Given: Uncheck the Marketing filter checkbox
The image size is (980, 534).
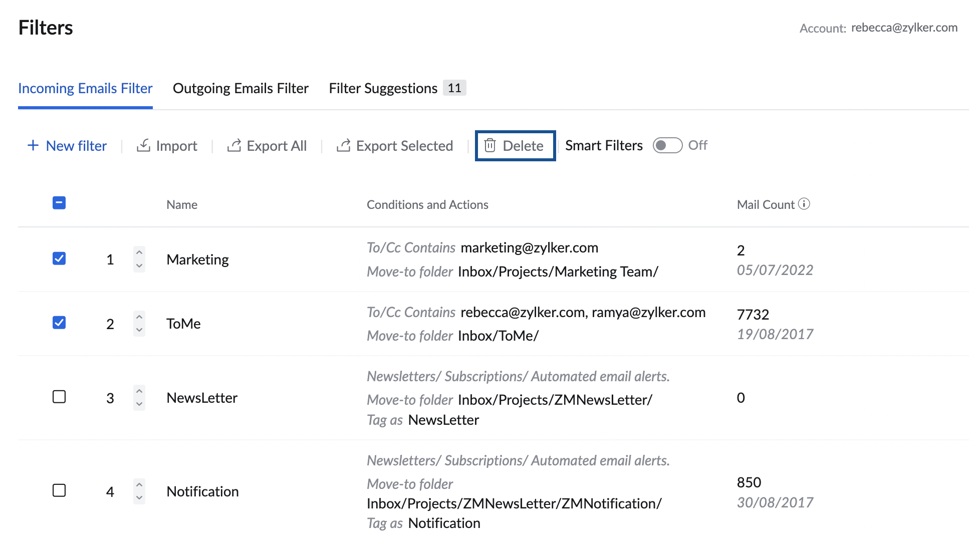Looking at the screenshot, I should click(x=59, y=258).
